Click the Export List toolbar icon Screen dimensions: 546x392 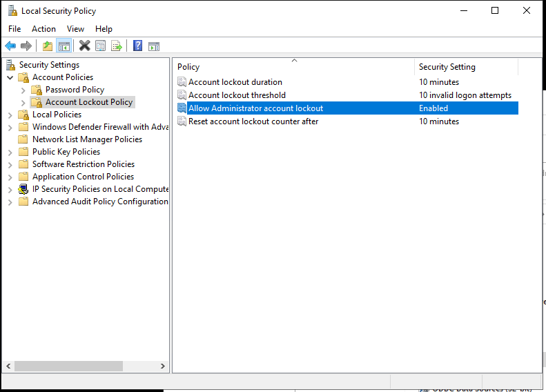pyautogui.click(x=117, y=46)
